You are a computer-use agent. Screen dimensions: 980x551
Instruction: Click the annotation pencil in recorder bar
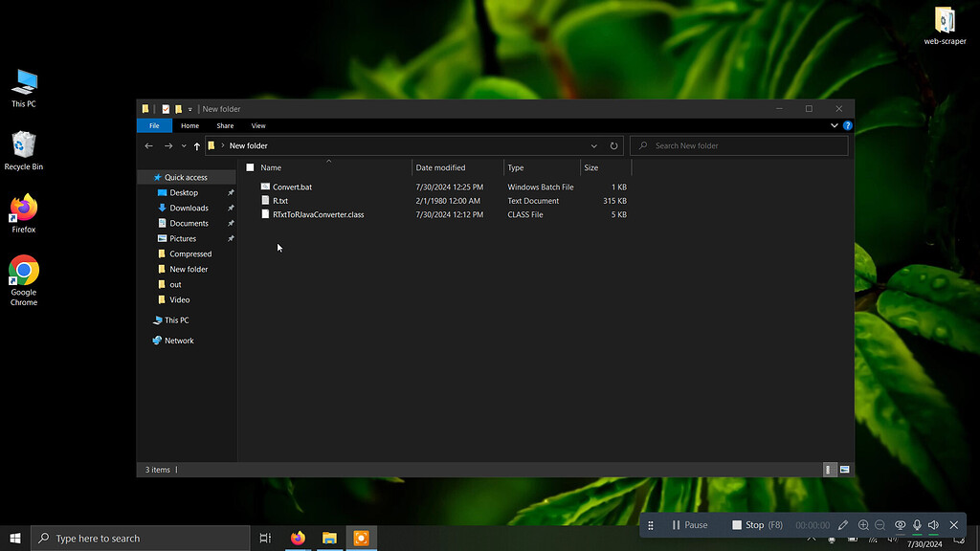(843, 525)
